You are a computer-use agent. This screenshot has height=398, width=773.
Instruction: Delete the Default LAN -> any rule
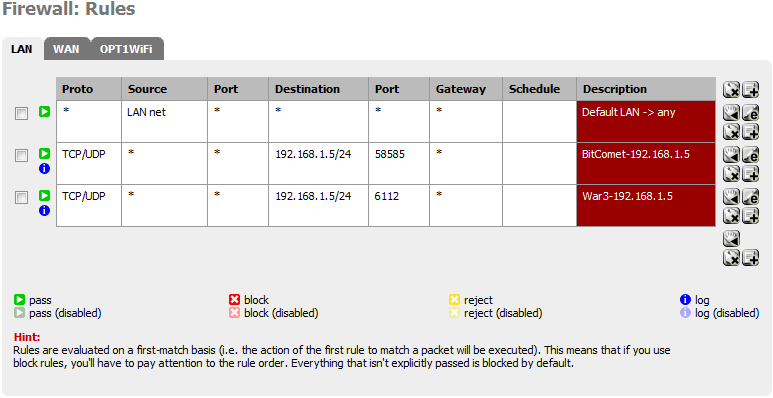coord(732,132)
